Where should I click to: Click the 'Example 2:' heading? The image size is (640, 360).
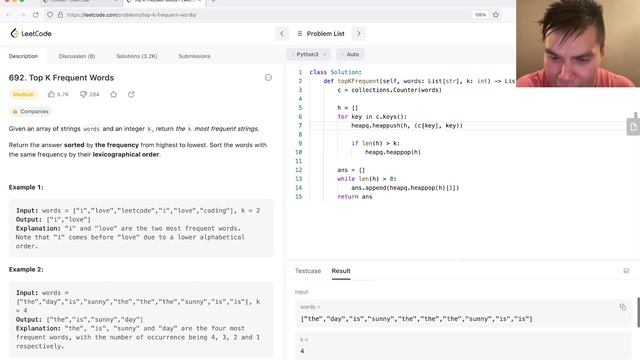click(26, 270)
